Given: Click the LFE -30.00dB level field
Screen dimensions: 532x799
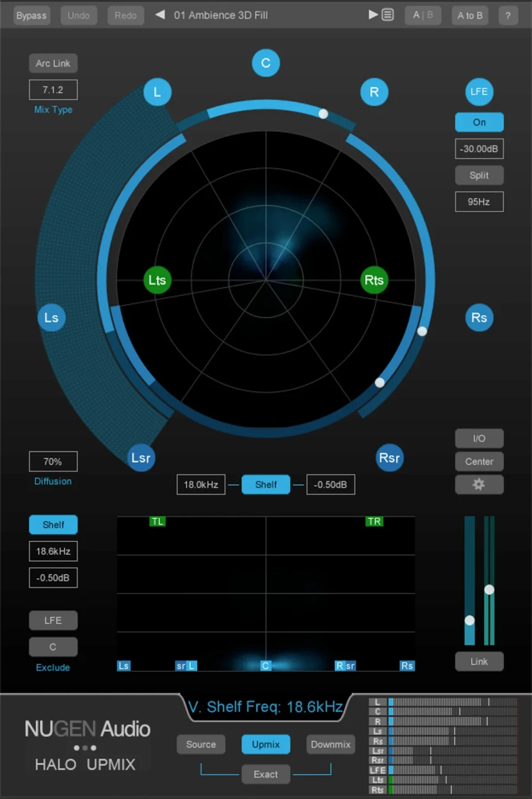Looking at the screenshot, I should coord(479,149).
